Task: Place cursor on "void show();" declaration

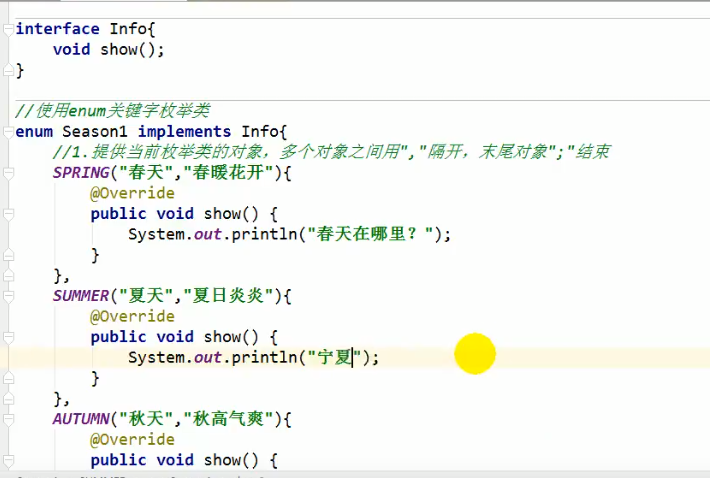Action: pos(108,49)
